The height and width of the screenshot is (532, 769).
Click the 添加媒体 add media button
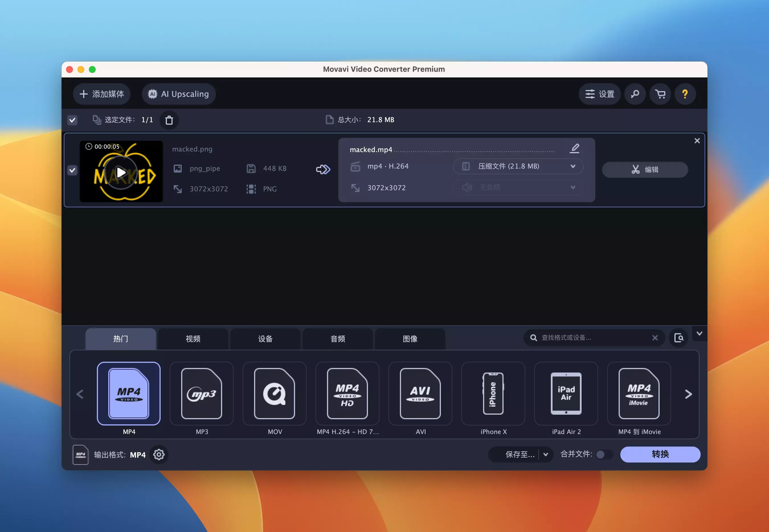tap(102, 94)
